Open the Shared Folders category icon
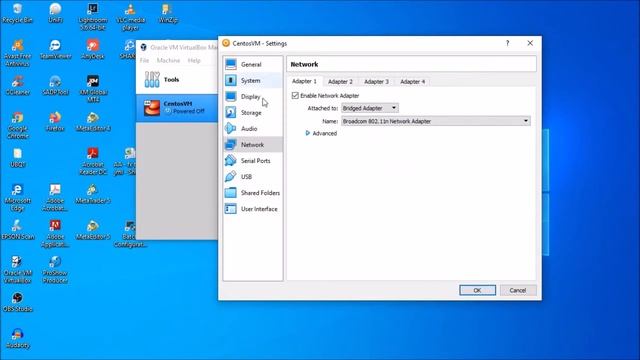The image size is (640, 360). [x=231, y=193]
